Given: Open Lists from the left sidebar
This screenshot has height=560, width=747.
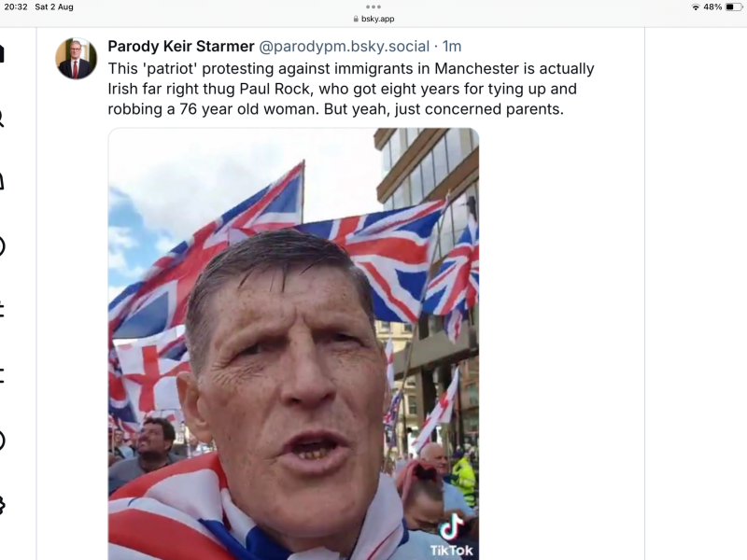Looking at the screenshot, I should (2, 375).
